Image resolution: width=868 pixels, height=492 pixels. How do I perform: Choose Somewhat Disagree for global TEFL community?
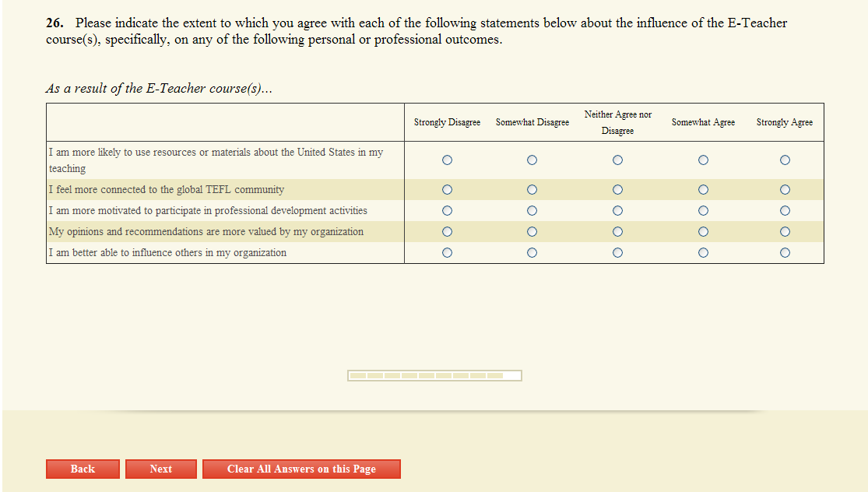coord(532,189)
